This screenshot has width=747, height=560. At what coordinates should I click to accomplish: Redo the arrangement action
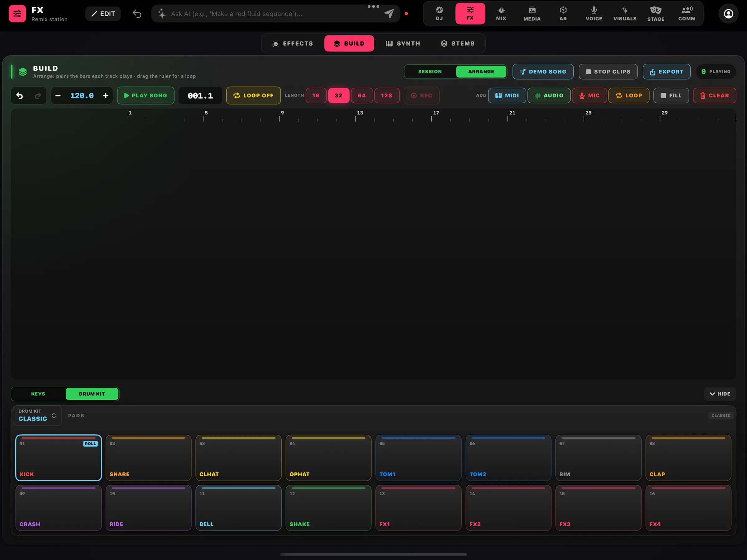(38, 96)
